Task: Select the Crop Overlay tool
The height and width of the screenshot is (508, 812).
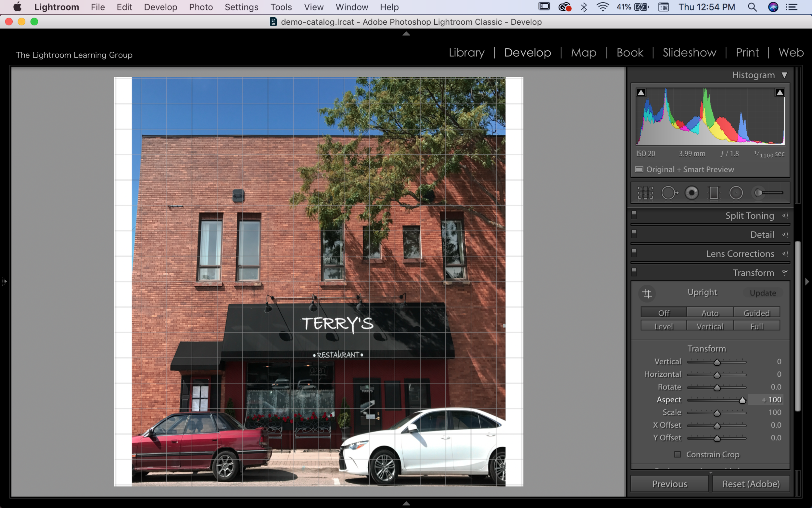Action: (x=645, y=193)
